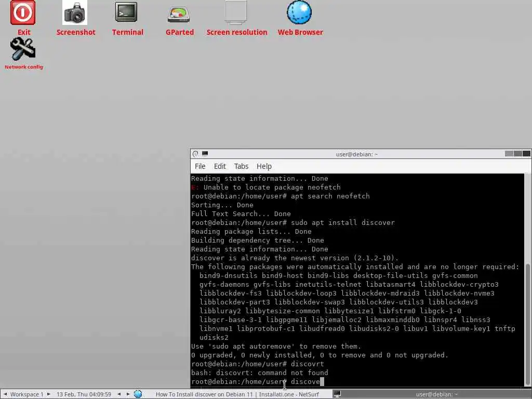This screenshot has width=532, height=399.
Task: Click 'udisks2' package line
Action: pyautogui.click(x=214, y=337)
